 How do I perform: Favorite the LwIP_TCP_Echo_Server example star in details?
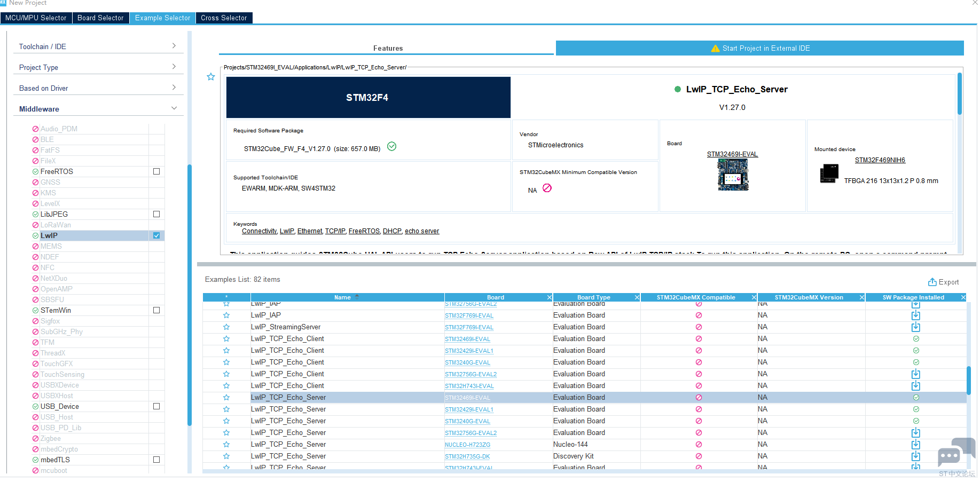click(x=211, y=77)
